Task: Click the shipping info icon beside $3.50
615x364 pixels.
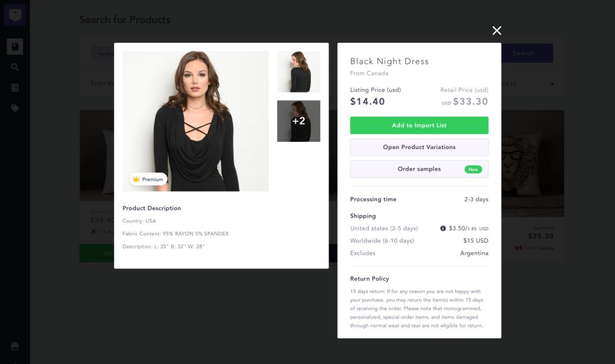Action: pos(443,228)
